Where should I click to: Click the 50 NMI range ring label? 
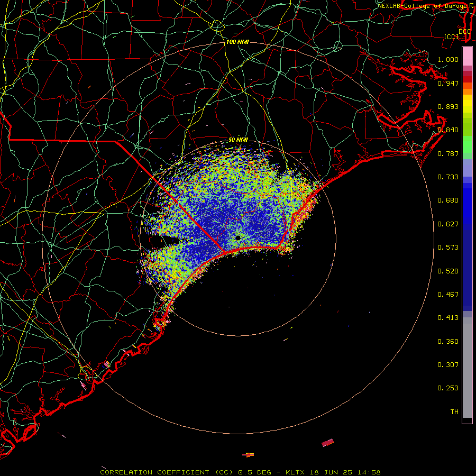click(238, 140)
